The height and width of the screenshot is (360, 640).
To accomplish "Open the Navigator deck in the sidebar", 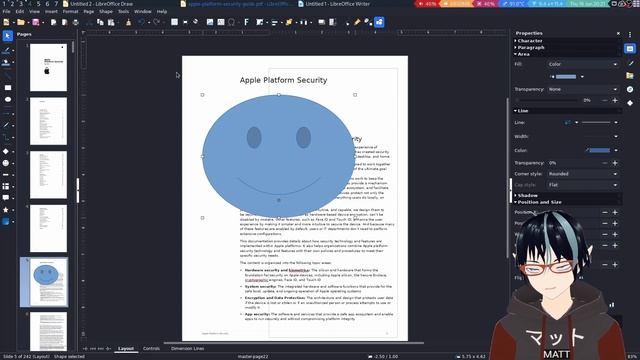I will [x=630, y=89].
